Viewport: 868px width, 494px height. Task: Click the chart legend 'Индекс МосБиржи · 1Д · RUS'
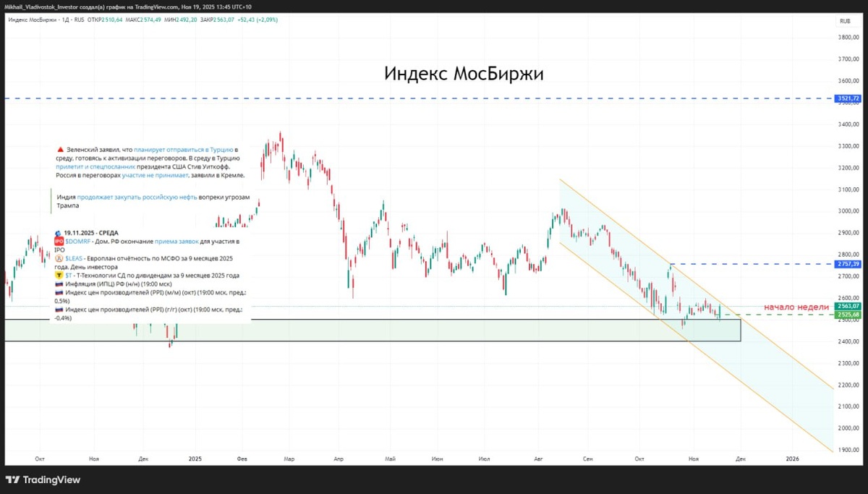click(x=46, y=20)
